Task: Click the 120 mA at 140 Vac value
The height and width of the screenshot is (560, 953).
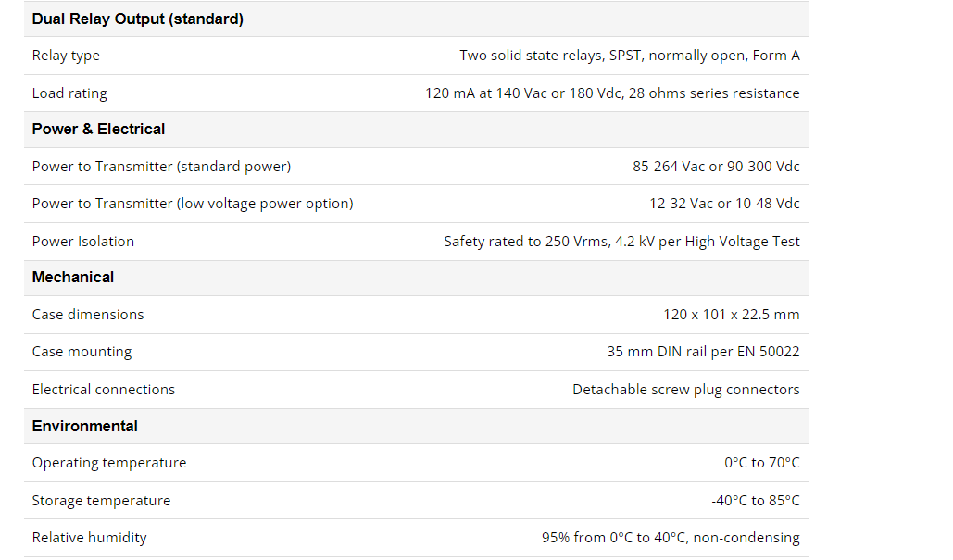Action: (x=612, y=93)
